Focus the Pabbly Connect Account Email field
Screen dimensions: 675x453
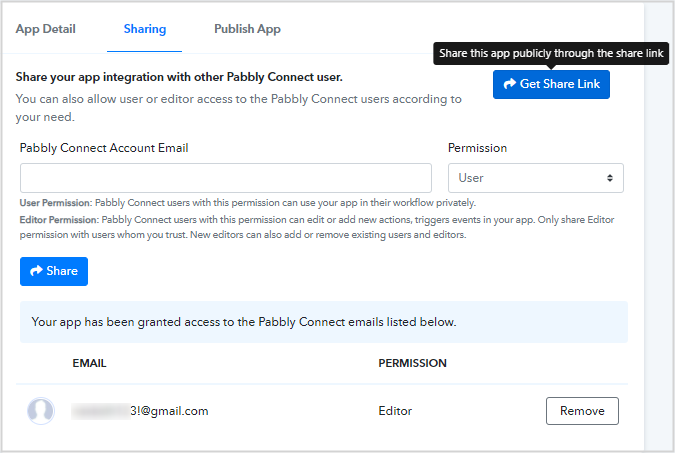226,177
